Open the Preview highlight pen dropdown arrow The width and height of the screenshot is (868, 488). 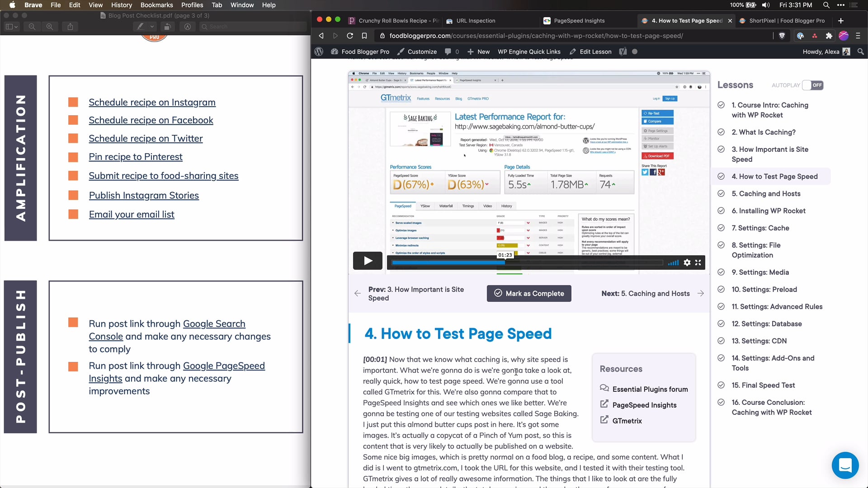coord(152,27)
